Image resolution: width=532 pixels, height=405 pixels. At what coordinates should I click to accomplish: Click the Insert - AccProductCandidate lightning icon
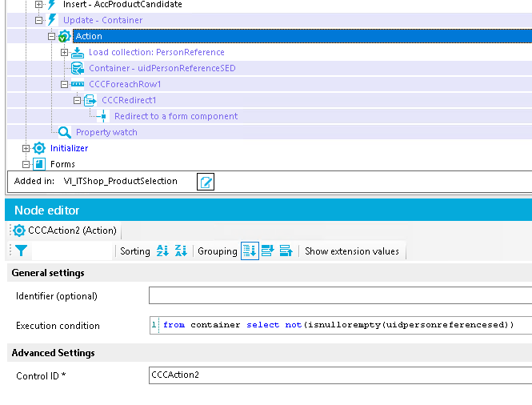[51, 5]
